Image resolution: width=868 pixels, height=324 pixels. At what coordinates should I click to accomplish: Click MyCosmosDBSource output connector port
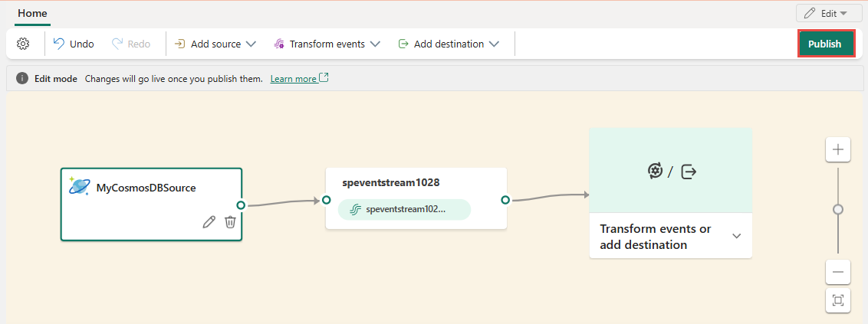(x=241, y=205)
